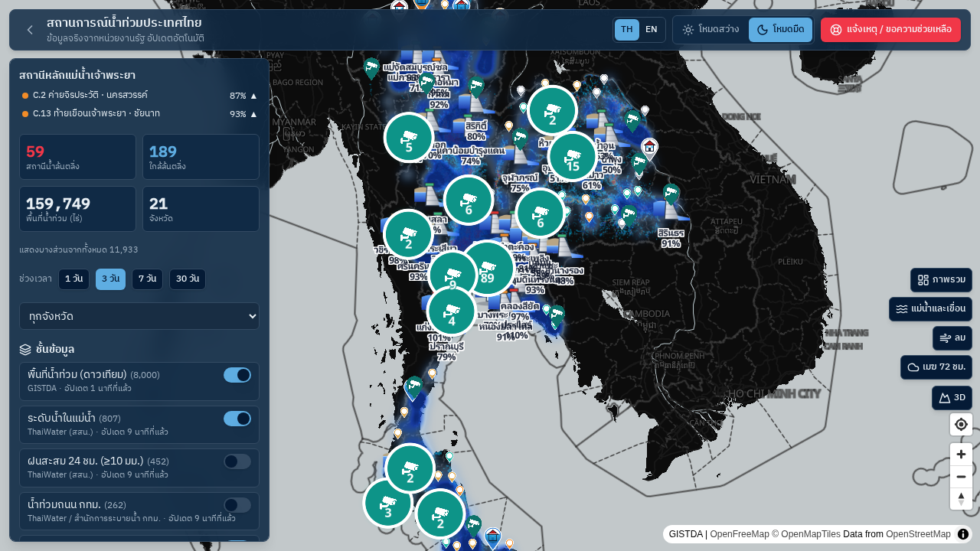
Task: Open the map attribution info icon
Action: pos(963,534)
